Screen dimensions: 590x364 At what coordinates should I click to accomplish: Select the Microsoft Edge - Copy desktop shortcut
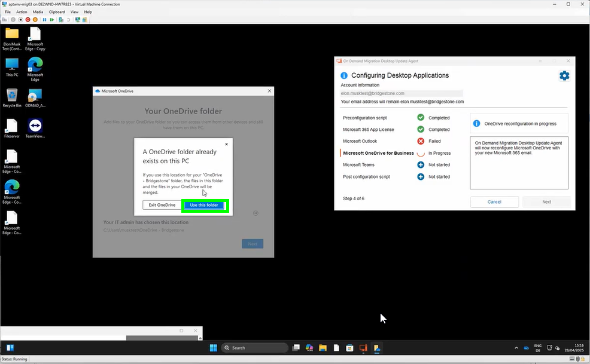pos(35,39)
